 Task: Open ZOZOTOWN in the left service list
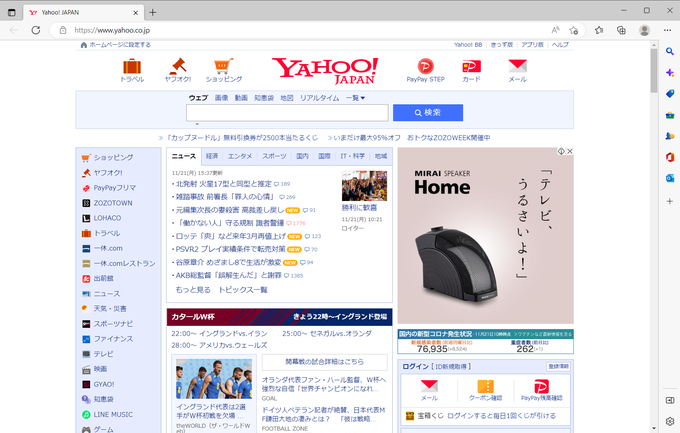tap(113, 203)
